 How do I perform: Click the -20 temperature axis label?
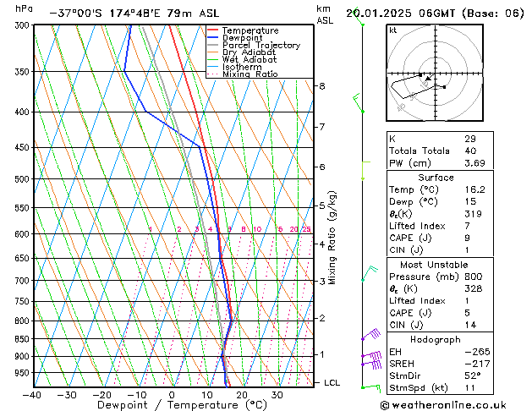(x=102, y=395)
